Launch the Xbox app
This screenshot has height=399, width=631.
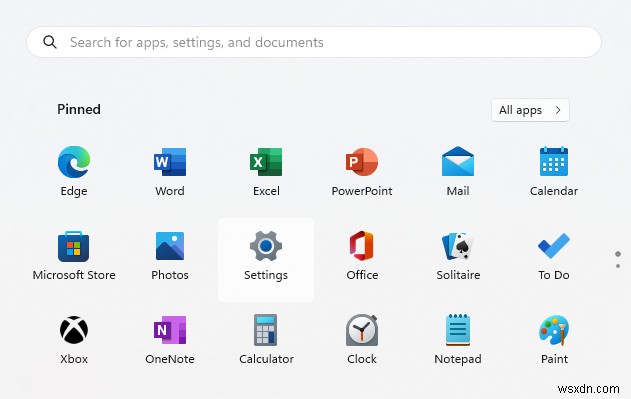coord(74,330)
